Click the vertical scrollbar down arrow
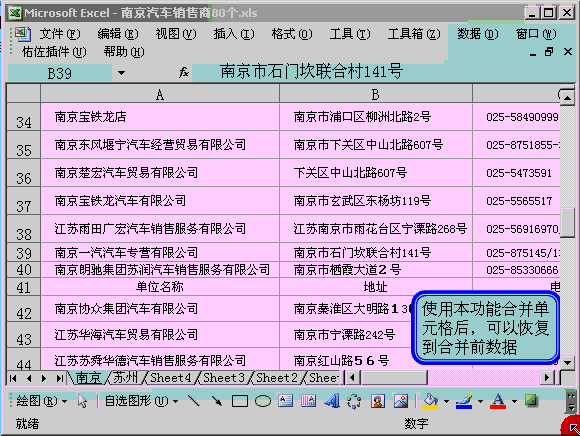Viewport: 580px width, 436px height. pos(567,362)
